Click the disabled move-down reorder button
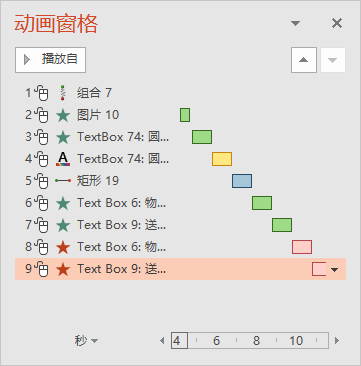This screenshot has width=361, height=366. pyautogui.click(x=333, y=60)
